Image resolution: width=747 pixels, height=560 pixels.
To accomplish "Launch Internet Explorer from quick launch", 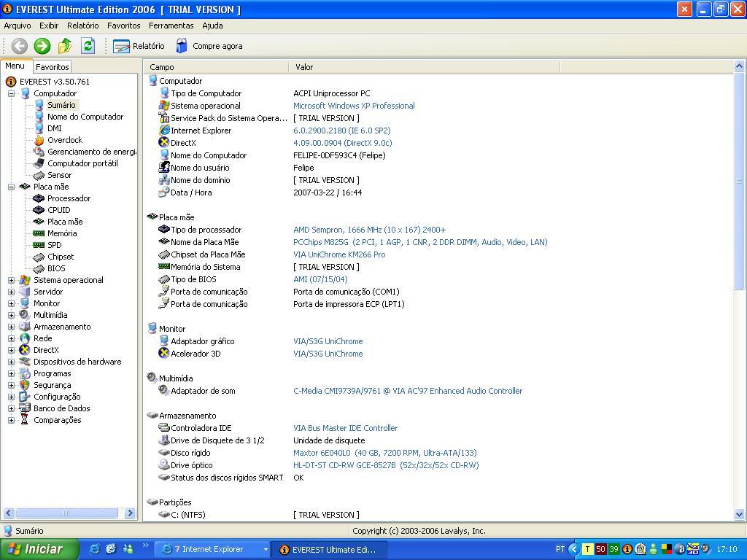I will 94,549.
